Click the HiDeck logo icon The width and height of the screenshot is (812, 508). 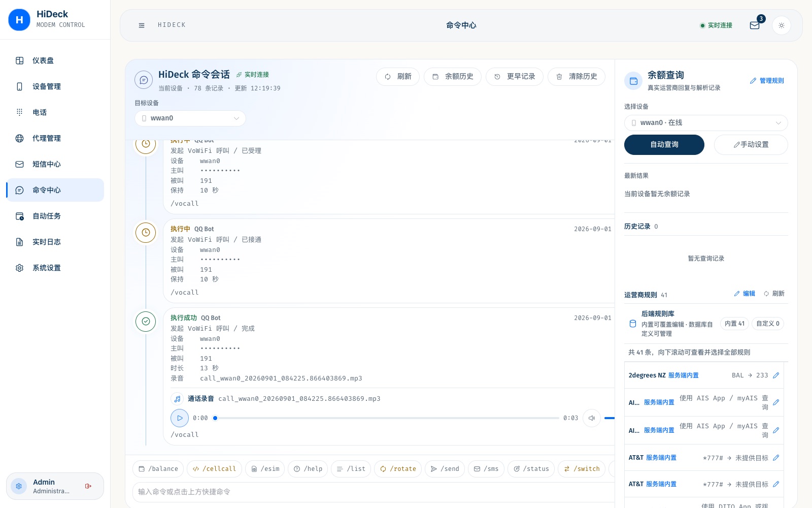click(x=19, y=20)
